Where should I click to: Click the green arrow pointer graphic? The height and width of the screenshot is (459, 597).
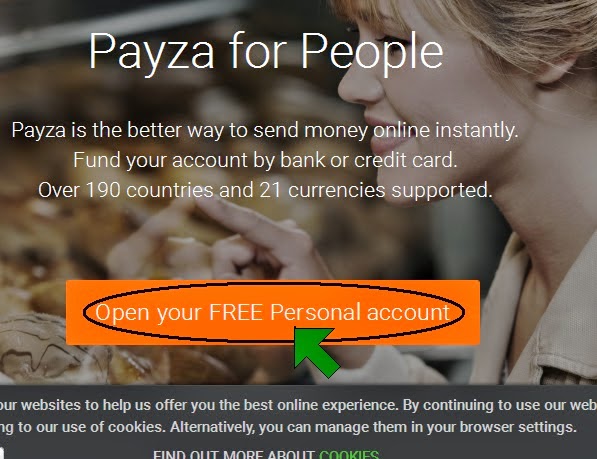[316, 352]
